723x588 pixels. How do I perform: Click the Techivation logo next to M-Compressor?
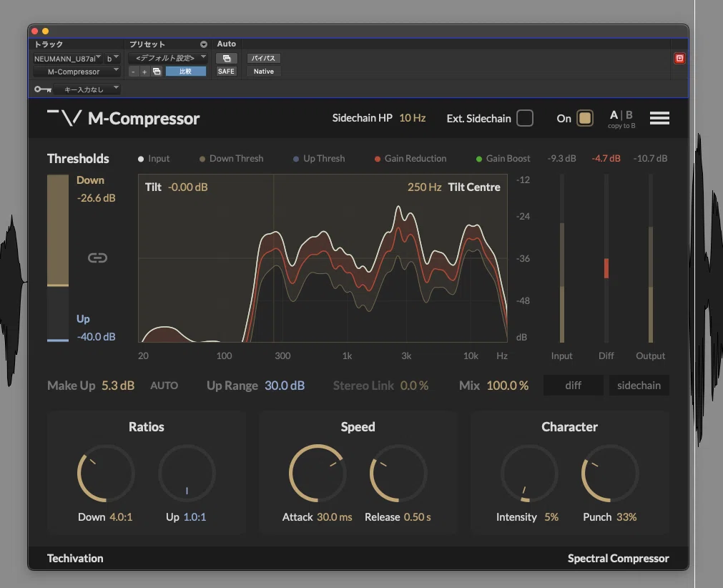[x=64, y=117]
